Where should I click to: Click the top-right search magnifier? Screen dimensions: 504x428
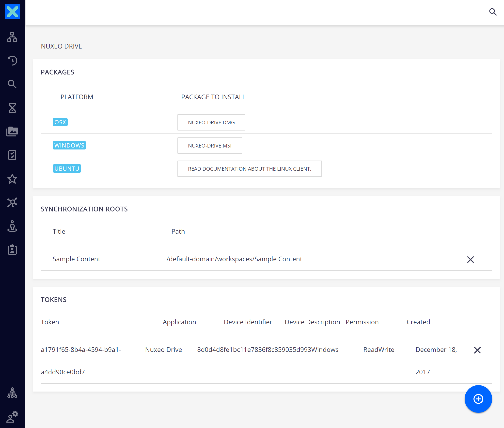[x=493, y=12]
